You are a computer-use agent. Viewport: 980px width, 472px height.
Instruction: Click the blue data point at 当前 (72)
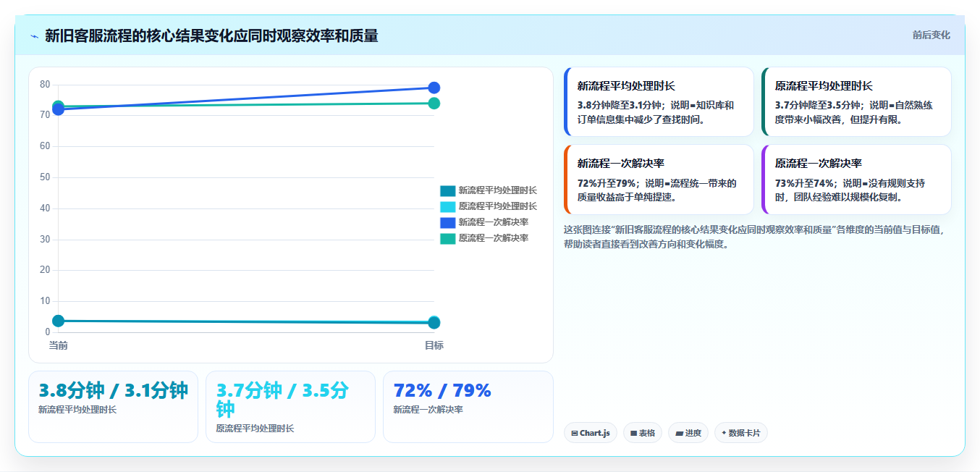(59, 109)
